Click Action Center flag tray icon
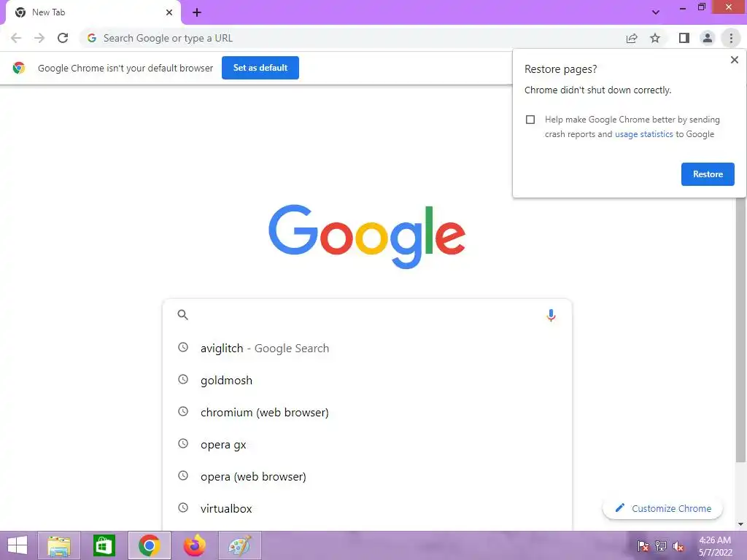The image size is (747, 560). pyautogui.click(x=643, y=545)
